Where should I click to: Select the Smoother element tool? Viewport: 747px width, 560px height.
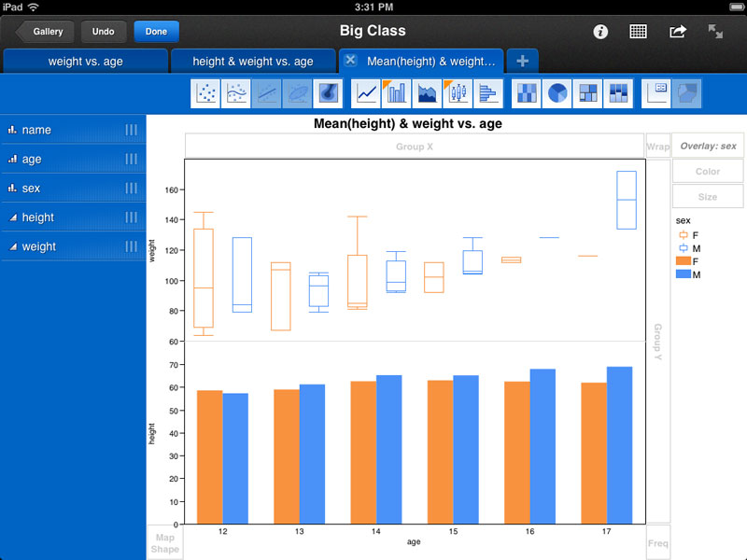[236, 93]
